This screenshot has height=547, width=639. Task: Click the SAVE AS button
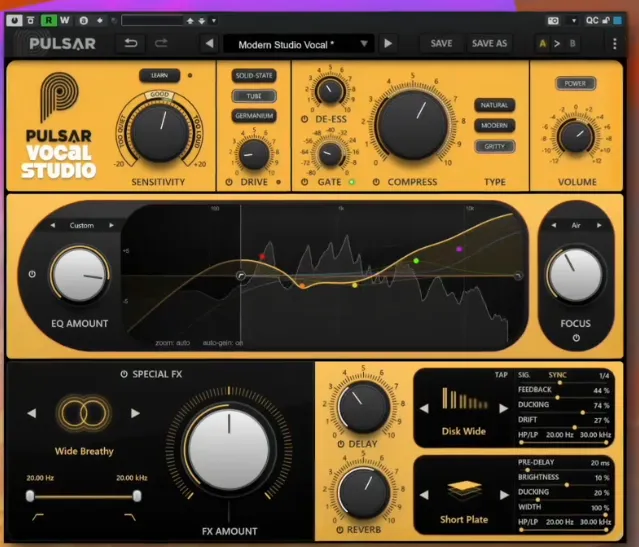point(489,44)
